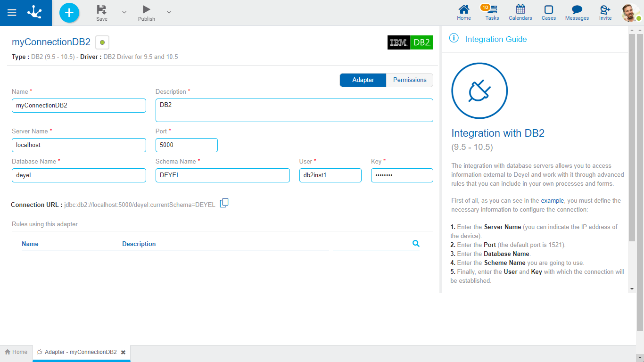
Task: Click the plus button to create new item
Action: (x=69, y=13)
